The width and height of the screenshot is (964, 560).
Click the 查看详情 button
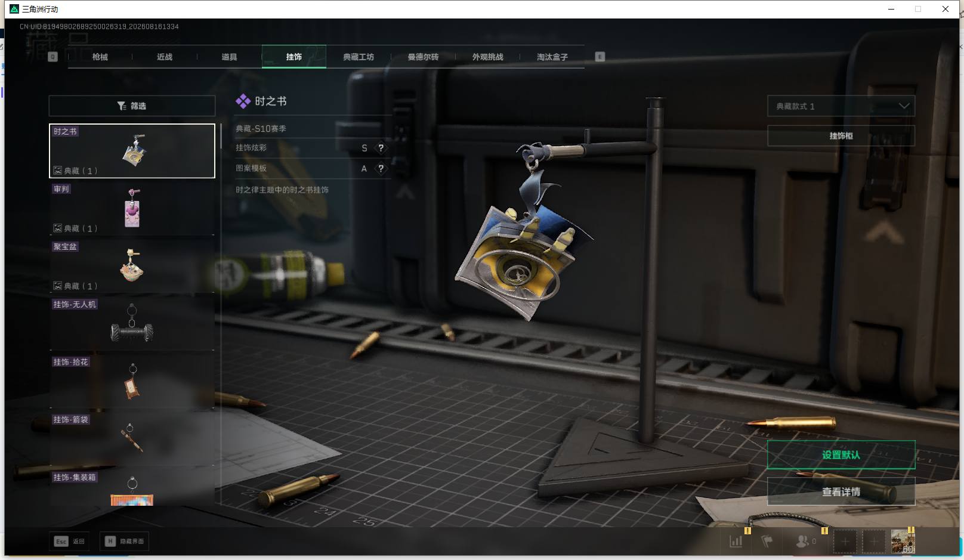click(x=841, y=491)
